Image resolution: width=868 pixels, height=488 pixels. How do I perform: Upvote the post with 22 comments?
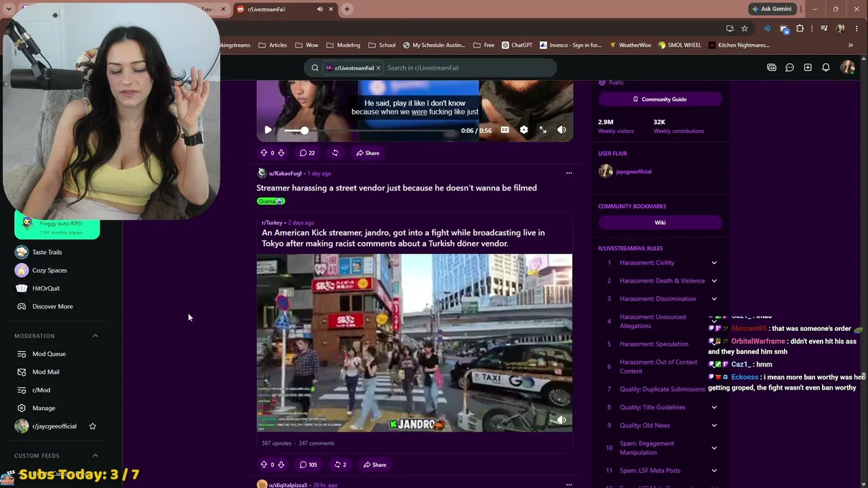coord(264,153)
